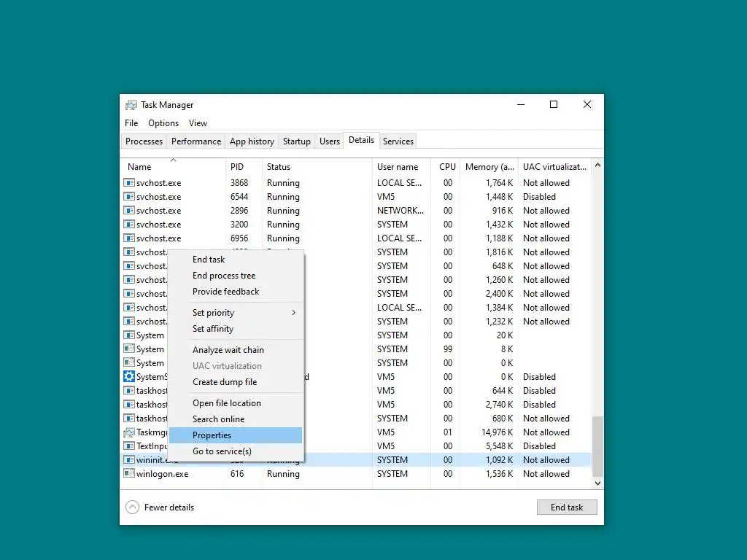This screenshot has height=560, width=747.
Task: Open the Options menu
Action: 163,122
